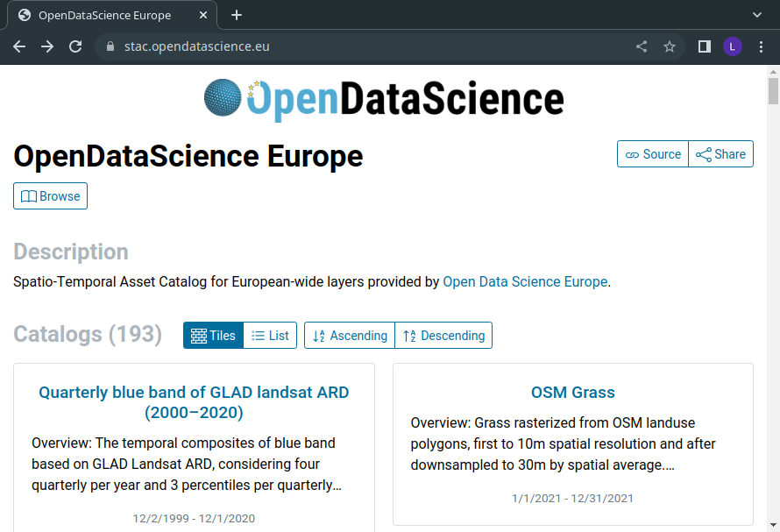The image size is (780, 532).
Task: Go back to the previous page
Action: coord(19,46)
